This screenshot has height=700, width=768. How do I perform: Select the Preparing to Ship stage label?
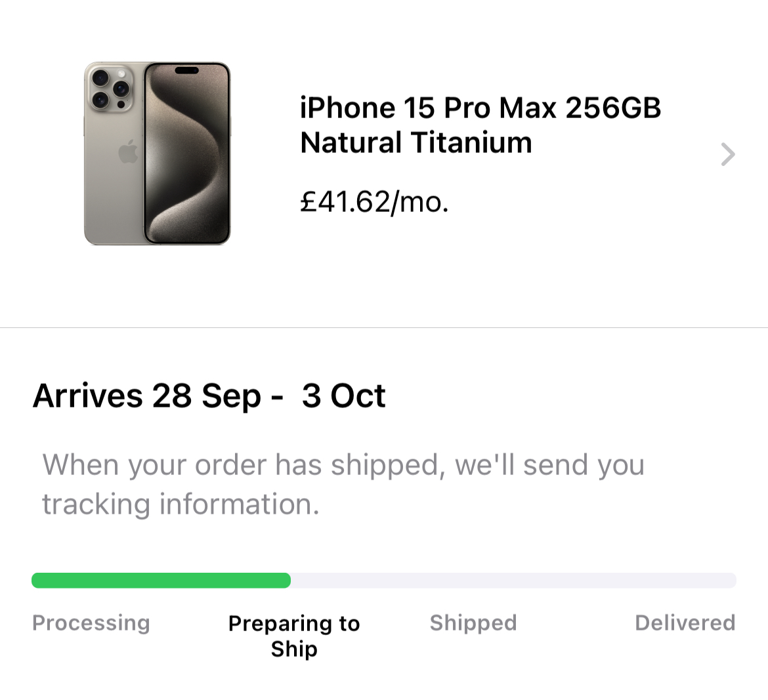point(294,636)
